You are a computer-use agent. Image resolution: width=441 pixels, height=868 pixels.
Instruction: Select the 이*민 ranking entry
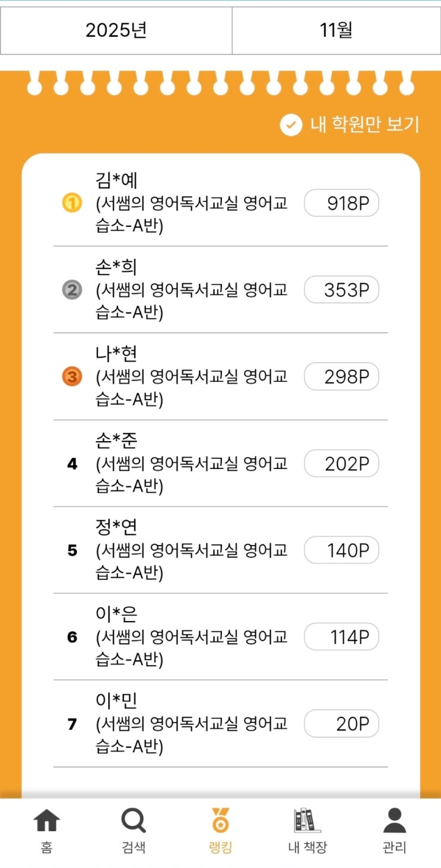[x=190, y=724]
